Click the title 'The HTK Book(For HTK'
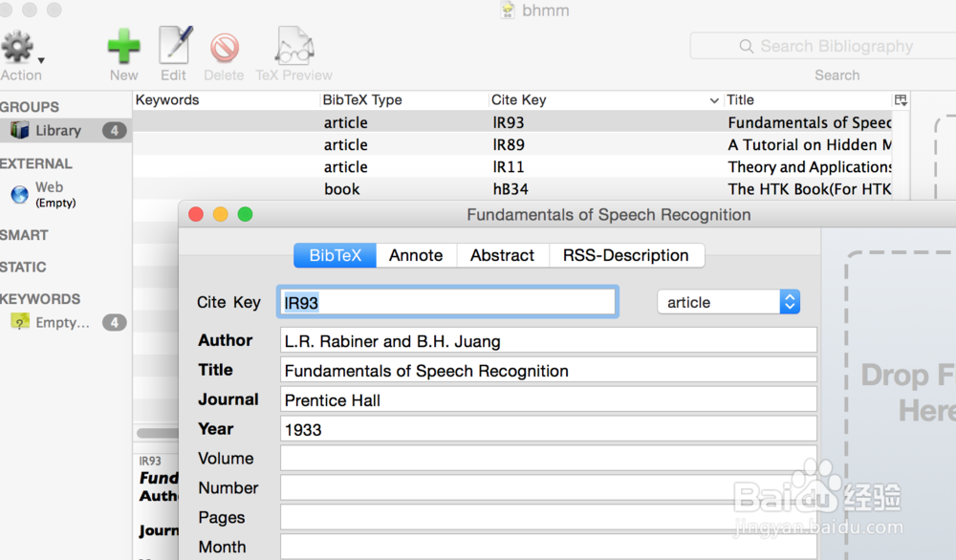Viewport: 956px width, 560px height. pyautogui.click(x=809, y=189)
